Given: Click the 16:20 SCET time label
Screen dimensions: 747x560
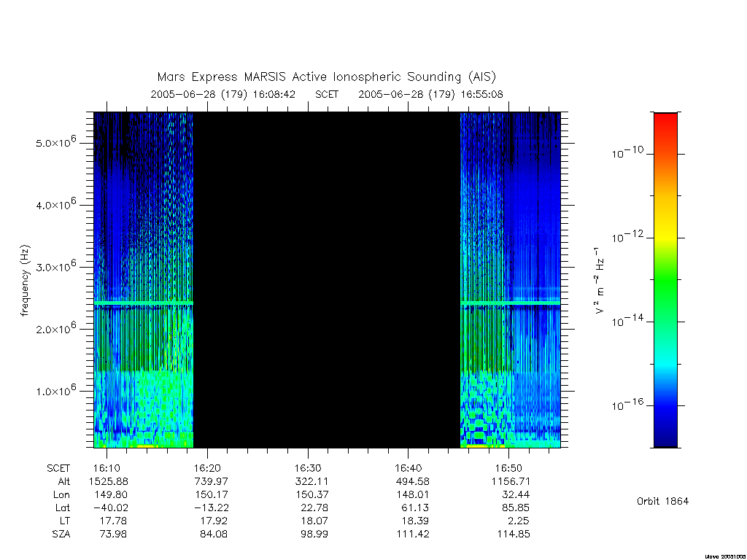Looking at the screenshot, I should point(207,468).
